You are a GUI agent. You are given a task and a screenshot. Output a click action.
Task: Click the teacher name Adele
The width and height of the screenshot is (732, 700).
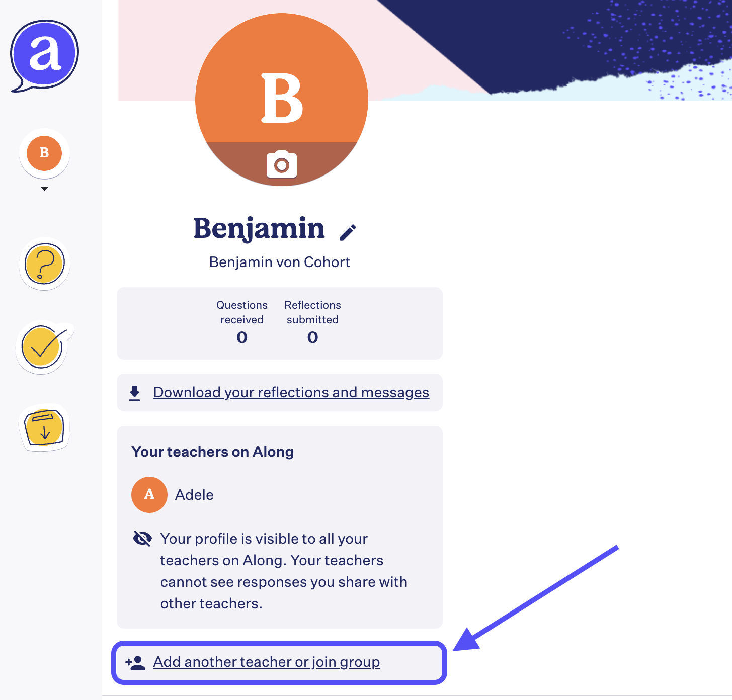pos(194,495)
